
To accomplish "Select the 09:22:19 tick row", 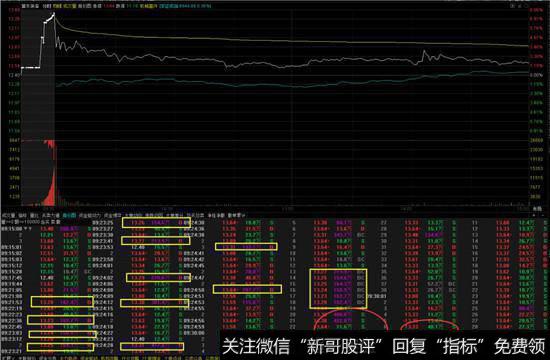I will (47, 309).
